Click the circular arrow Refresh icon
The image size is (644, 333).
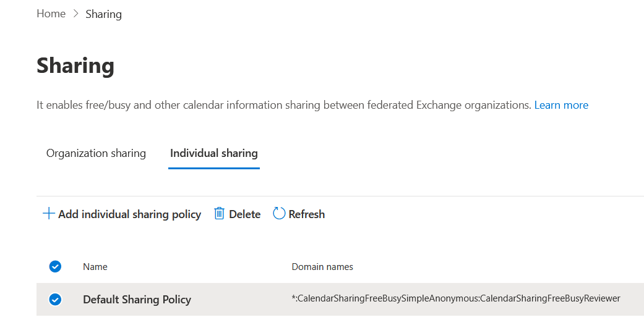point(279,213)
